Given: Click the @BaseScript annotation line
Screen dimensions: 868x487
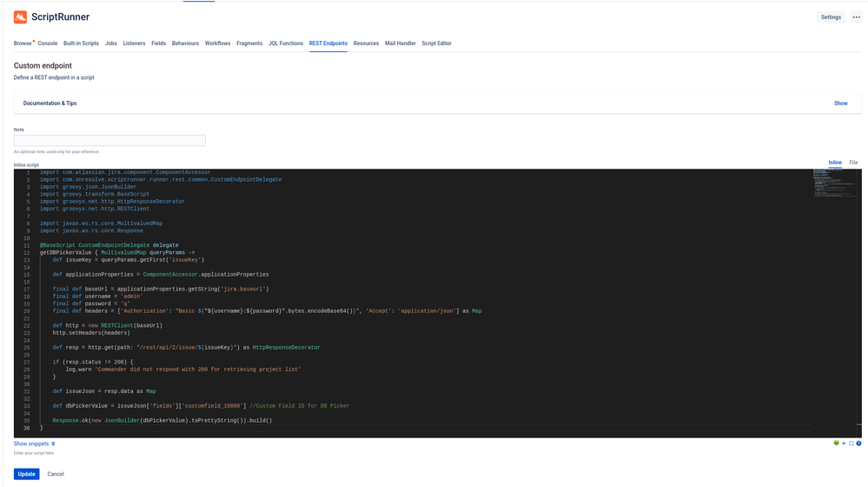Looking at the screenshot, I should pyautogui.click(x=109, y=245).
